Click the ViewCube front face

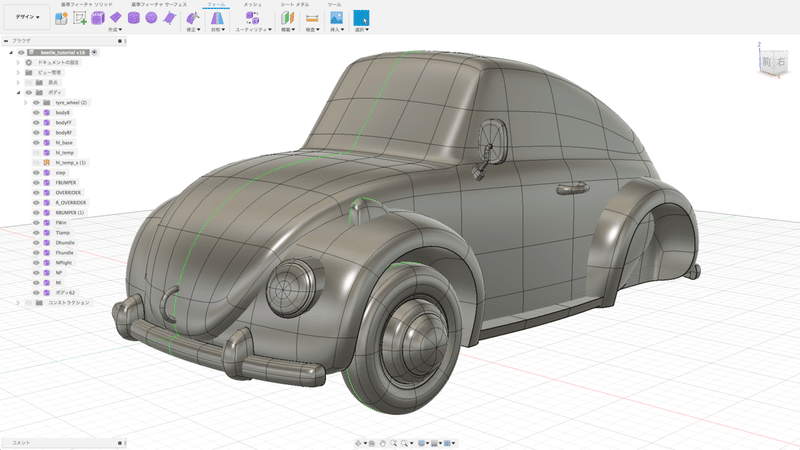coord(766,59)
